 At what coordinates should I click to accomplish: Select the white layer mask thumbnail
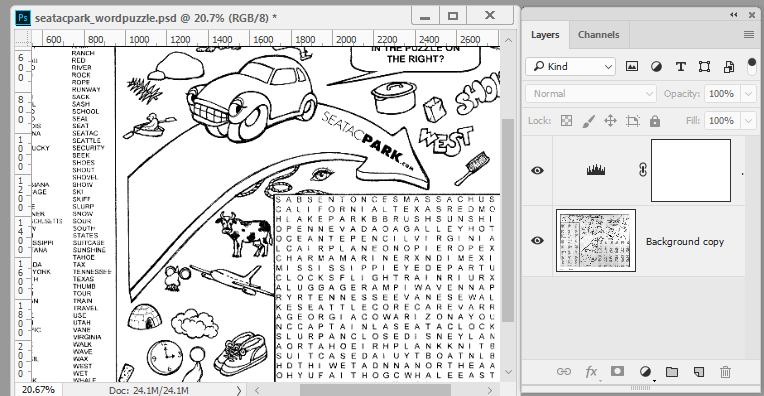coord(691,170)
